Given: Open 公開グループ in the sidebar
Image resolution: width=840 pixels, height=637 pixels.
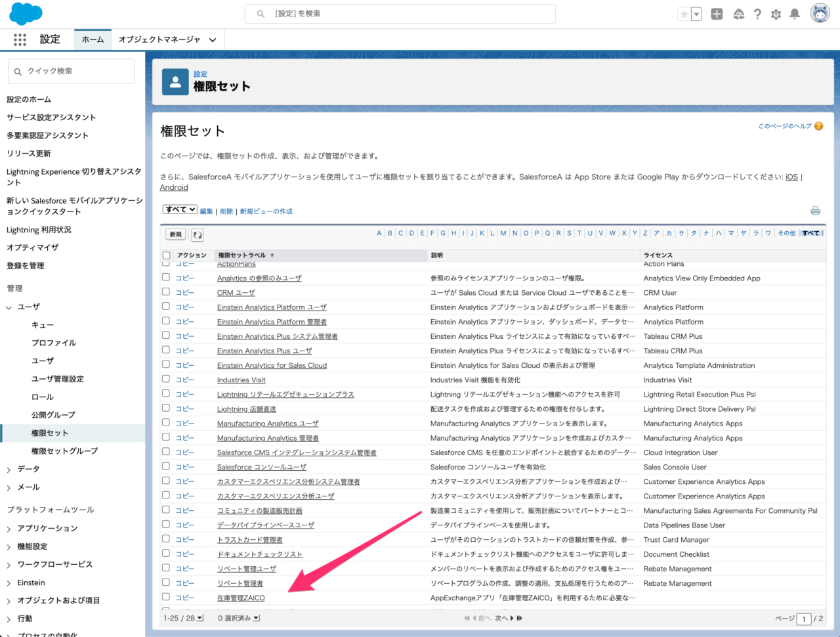Looking at the screenshot, I should coord(53,415).
